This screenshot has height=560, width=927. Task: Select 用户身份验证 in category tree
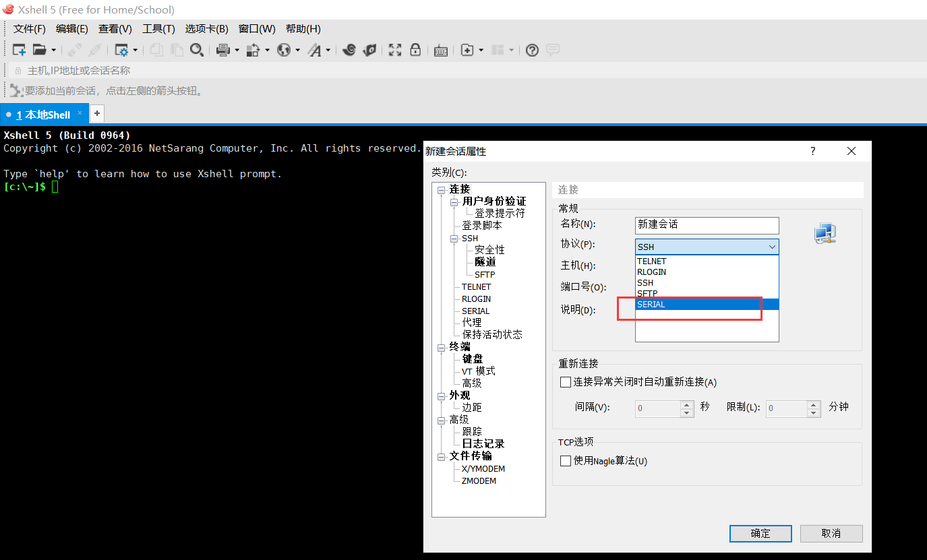coord(494,201)
